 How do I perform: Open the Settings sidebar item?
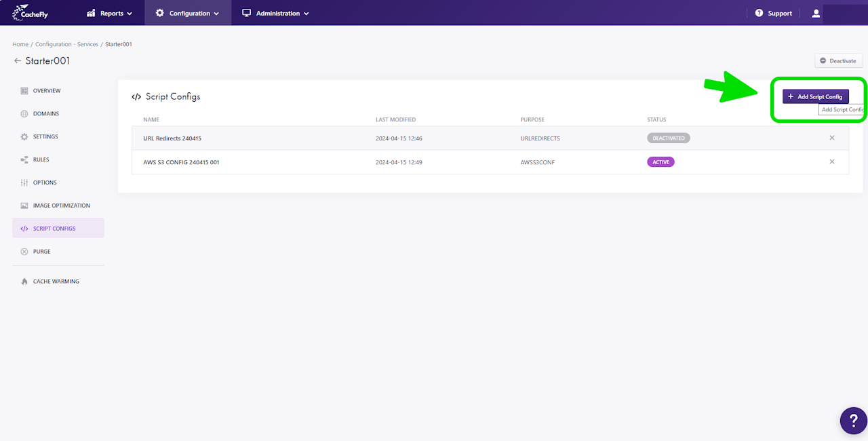(45, 137)
